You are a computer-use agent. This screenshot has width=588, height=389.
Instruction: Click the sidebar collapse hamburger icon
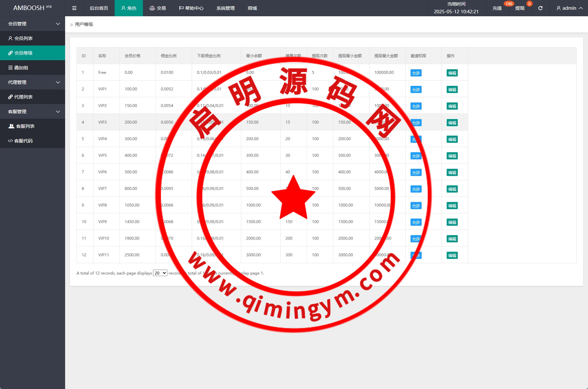pos(74,8)
